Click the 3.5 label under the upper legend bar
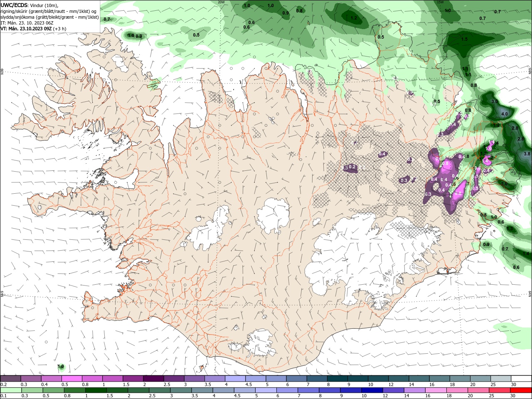The width and height of the screenshot is (532, 399). [x=207, y=384]
